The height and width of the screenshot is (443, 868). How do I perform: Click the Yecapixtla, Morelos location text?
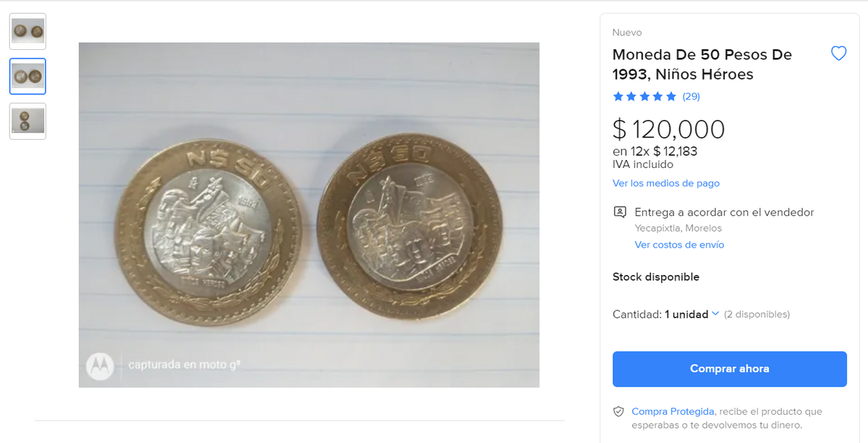click(x=678, y=228)
